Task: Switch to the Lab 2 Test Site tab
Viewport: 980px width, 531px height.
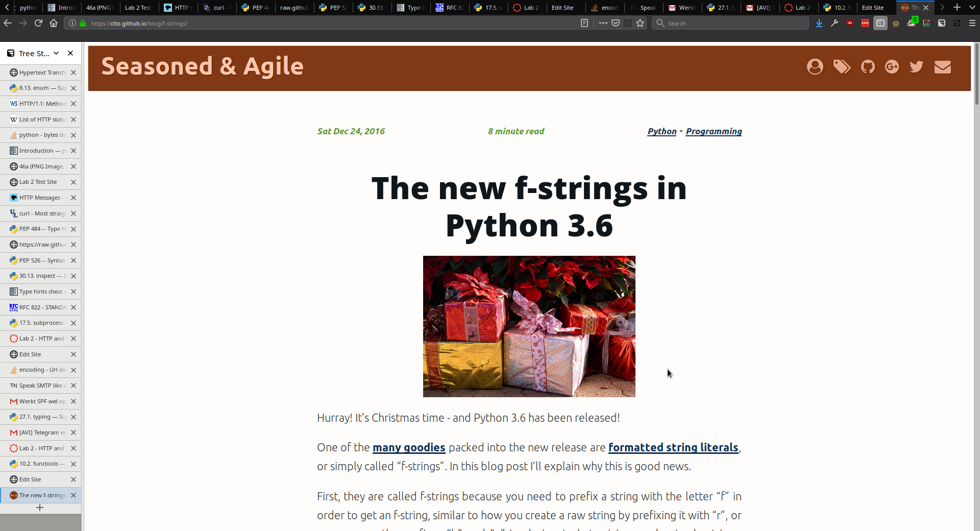Action: click(138, 8)
